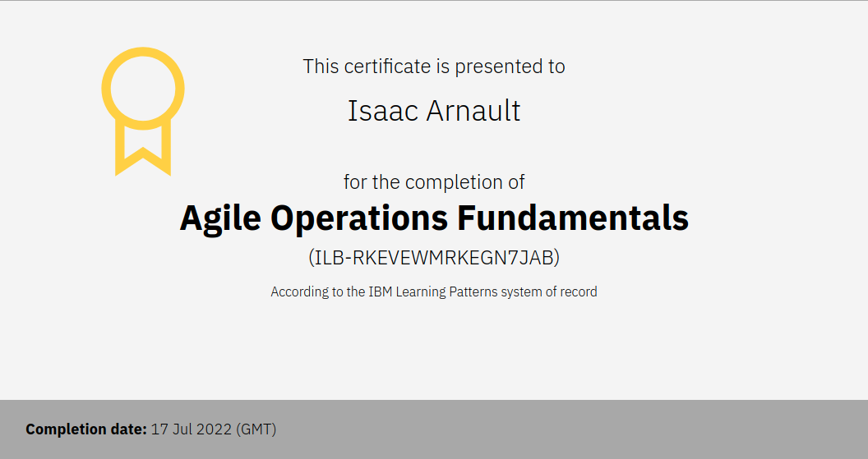
Task: Click the yellow award ribbon icon
Action: click(143, 111)
